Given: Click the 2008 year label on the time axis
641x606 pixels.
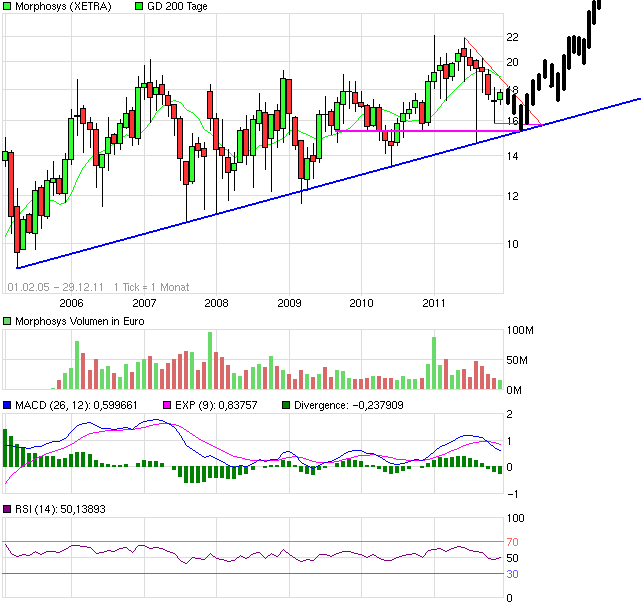Looking at the screenshot, I should tap(216, 303).
